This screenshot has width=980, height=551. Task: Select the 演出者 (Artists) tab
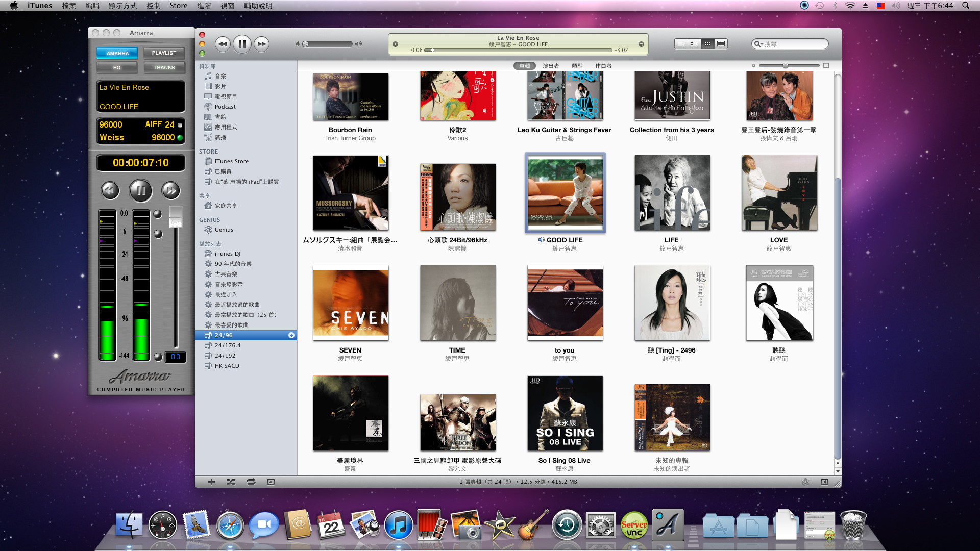(x=551, y=66)
